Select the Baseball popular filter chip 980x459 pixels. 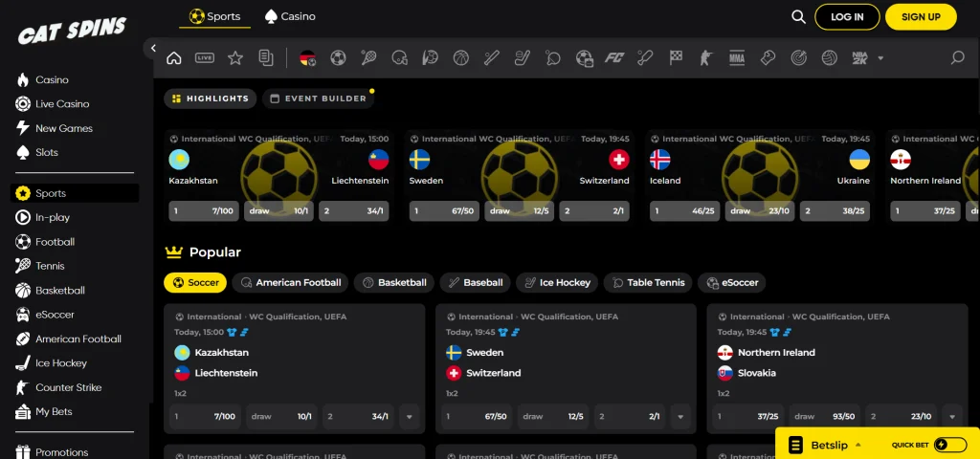click(x=476, y=283)
